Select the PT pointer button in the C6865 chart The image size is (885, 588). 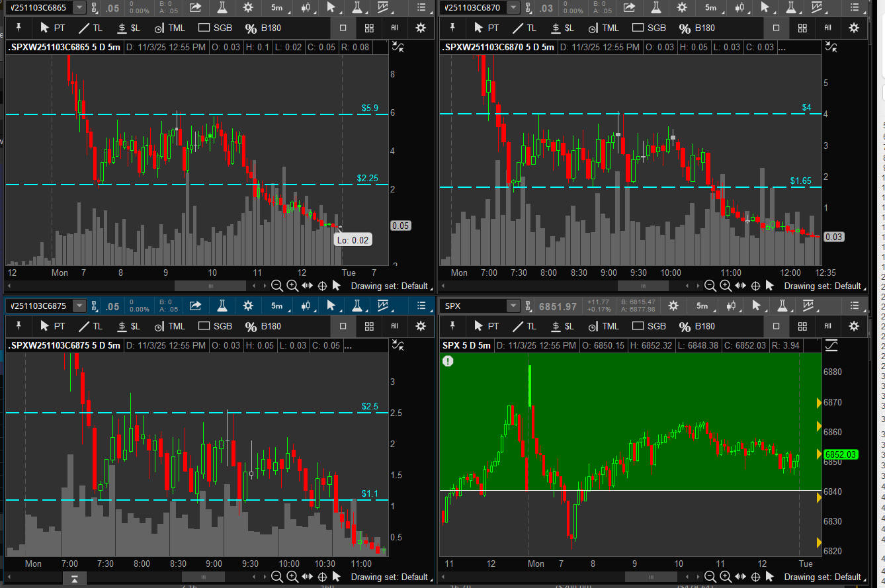click(x=53, y=28)
